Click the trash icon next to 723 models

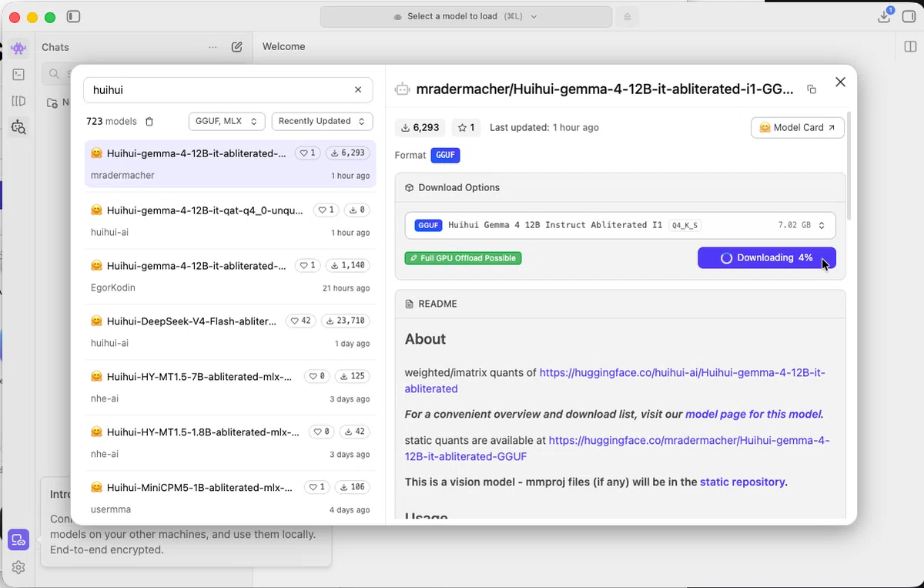click(149, 122)
